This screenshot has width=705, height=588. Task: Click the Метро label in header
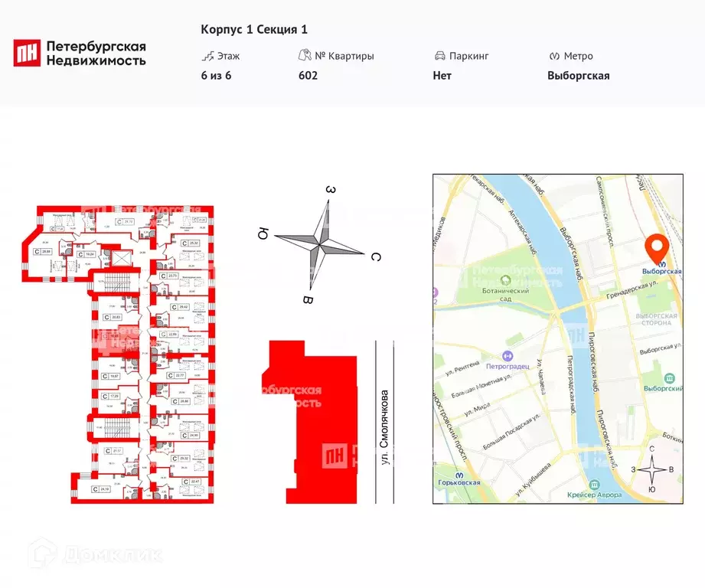tap(578, 56)
